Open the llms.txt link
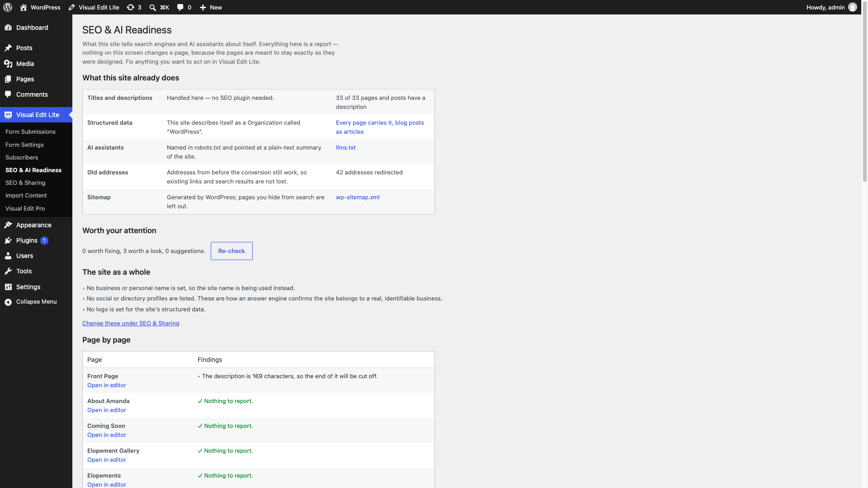 point(345,147)
